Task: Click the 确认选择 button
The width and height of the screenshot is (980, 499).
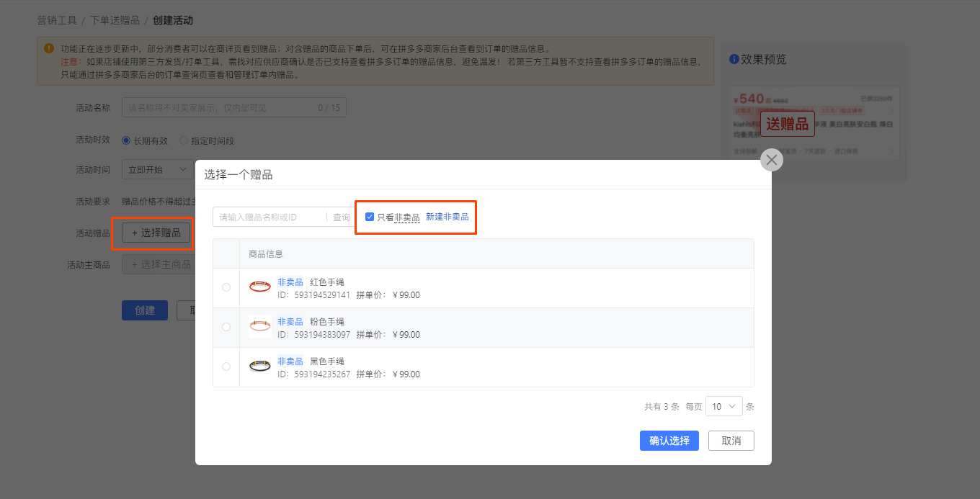Action: (x=669, y=441)
